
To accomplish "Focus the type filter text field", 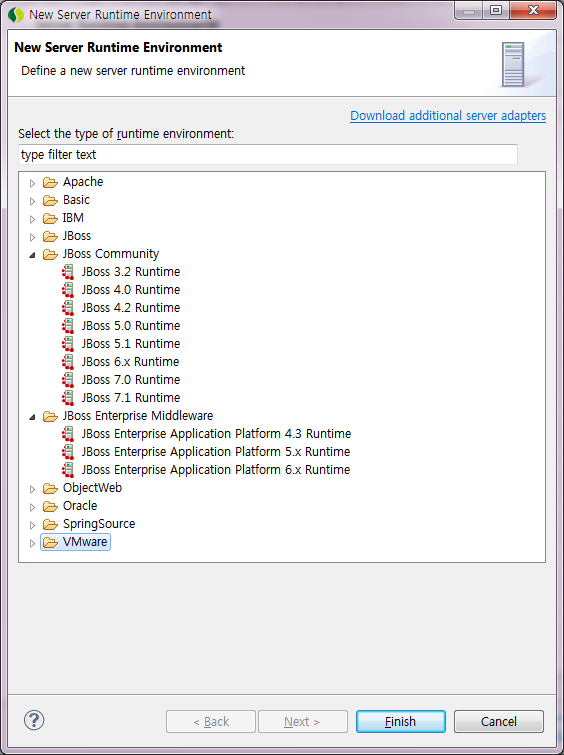I will 268,155.
